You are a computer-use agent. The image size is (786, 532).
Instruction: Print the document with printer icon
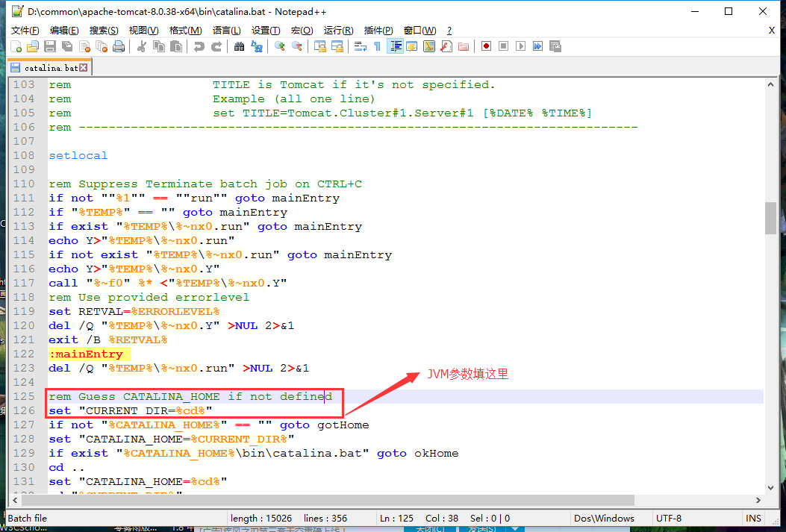(119, 46)
